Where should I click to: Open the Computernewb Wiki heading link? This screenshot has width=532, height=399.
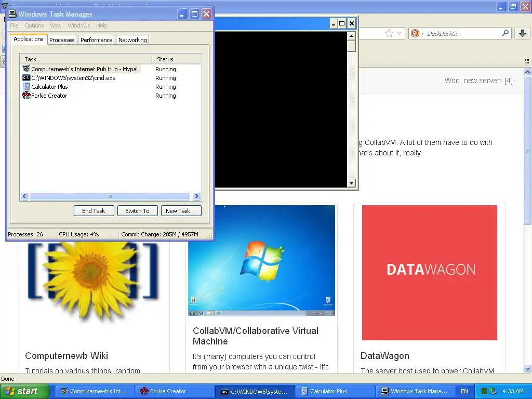tap(66, 355)
